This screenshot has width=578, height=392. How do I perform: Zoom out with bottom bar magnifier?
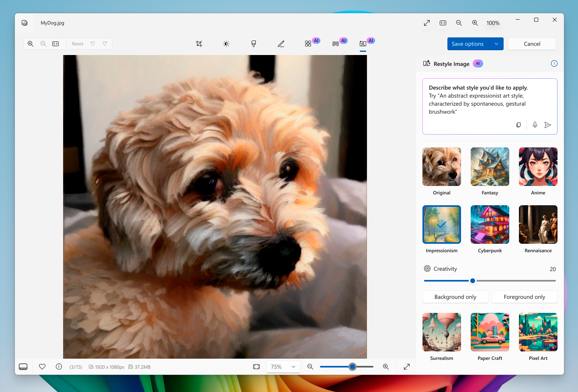(x=310, y=367)
